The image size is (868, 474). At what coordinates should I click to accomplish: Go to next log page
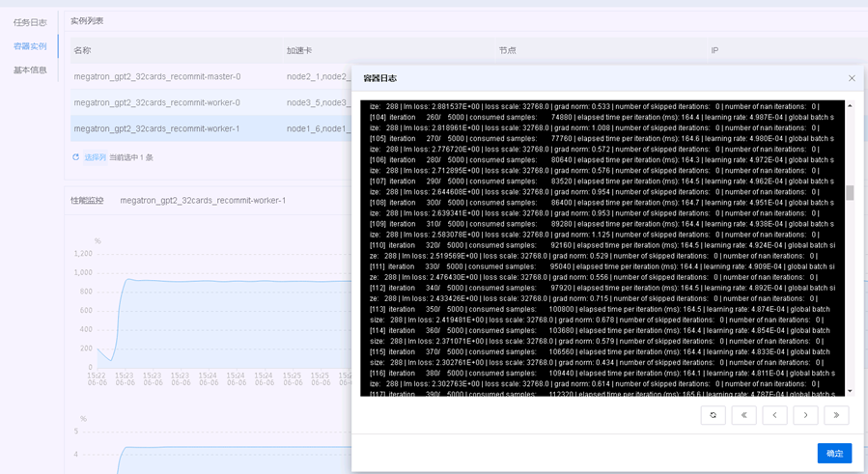pos(805,415)
